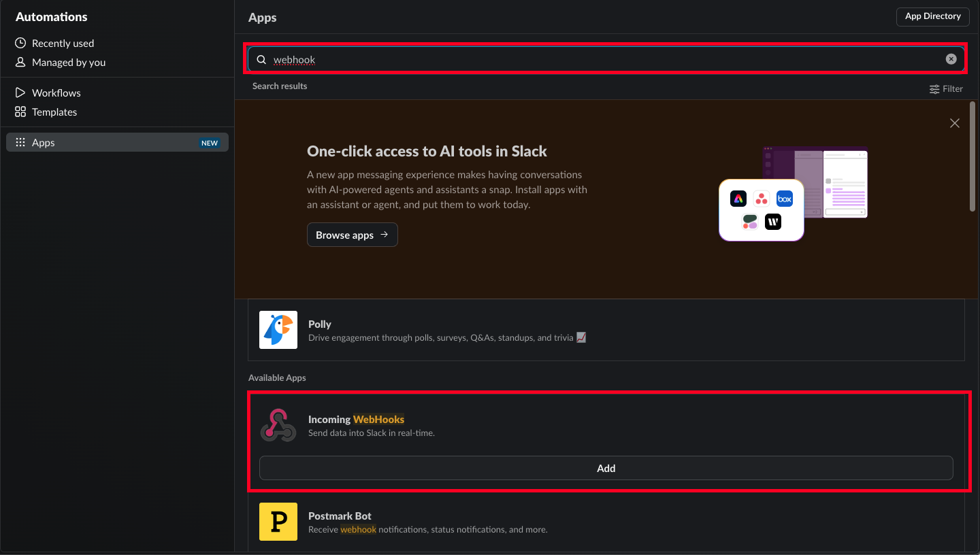Open the Filter options

pos(946,88)
